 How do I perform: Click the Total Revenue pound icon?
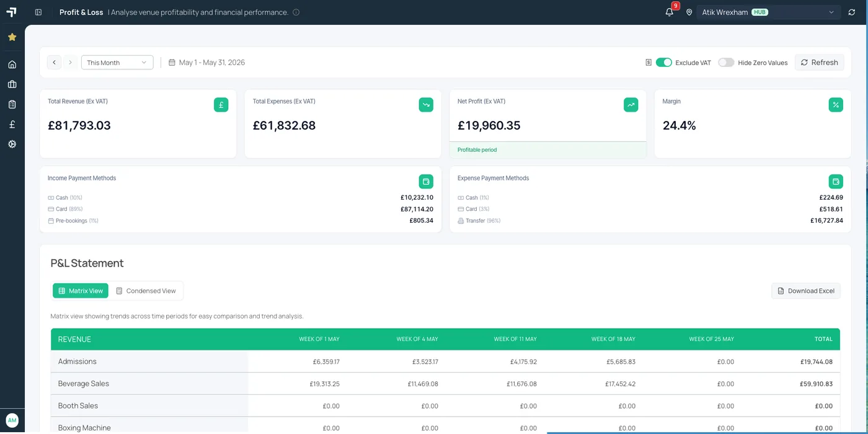click(221, 105)
